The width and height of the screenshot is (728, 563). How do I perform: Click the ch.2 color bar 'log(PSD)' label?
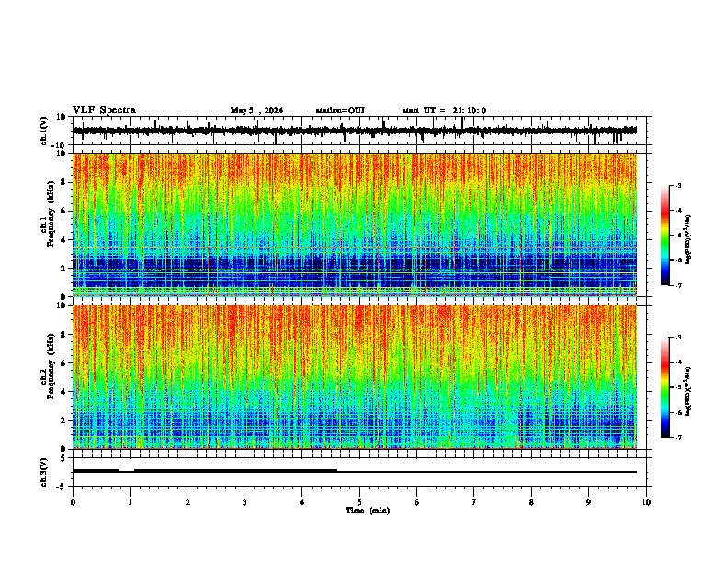click(688, 392)
